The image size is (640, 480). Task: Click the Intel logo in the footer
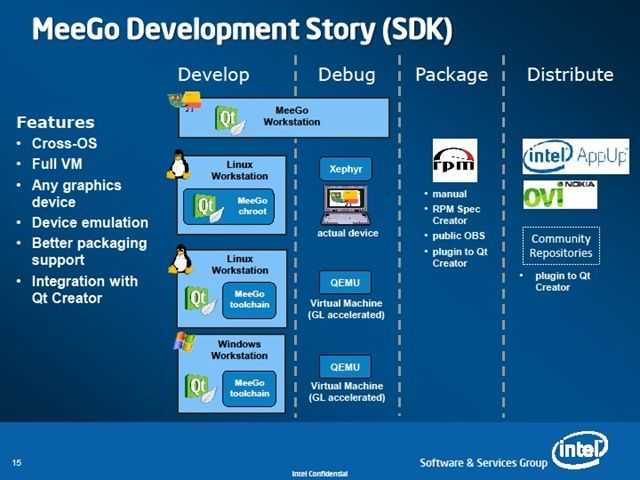580,450
